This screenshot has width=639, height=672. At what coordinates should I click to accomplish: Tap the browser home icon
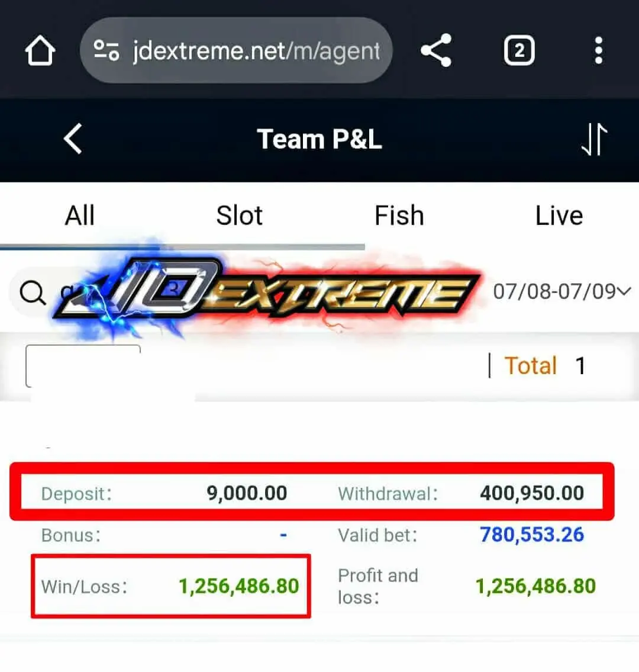click(x=40, y=50)
